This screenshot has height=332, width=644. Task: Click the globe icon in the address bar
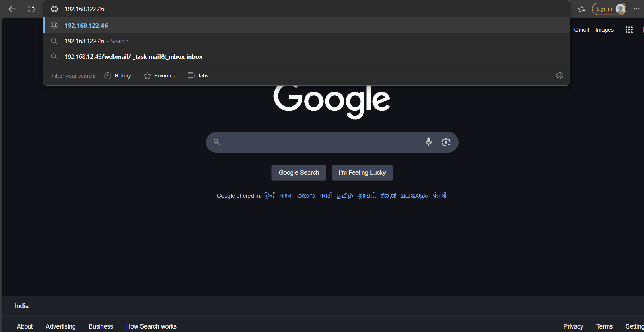coord(54,9)
